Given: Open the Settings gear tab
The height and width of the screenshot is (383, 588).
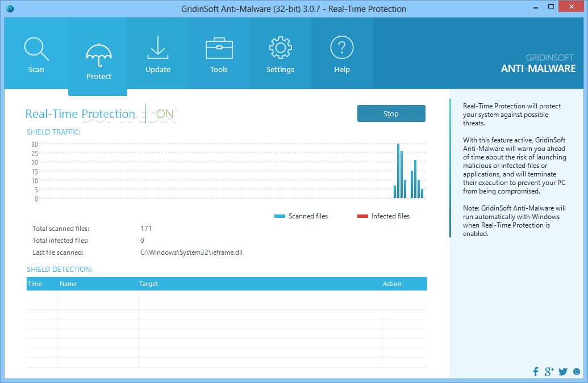Looking at the screenshot, I should (x=280, y=53).
